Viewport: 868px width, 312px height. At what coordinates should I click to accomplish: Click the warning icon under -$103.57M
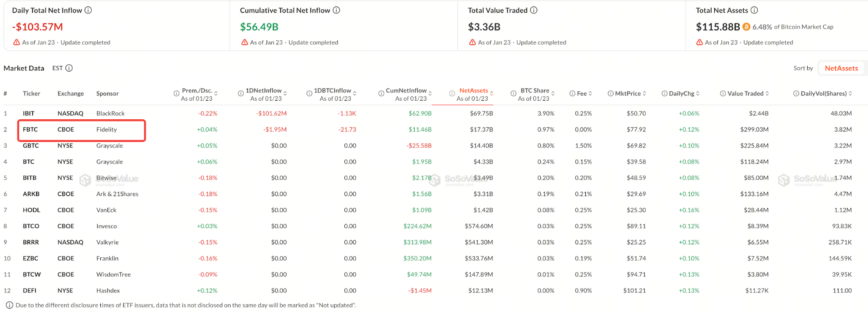[x=17, y=43]
